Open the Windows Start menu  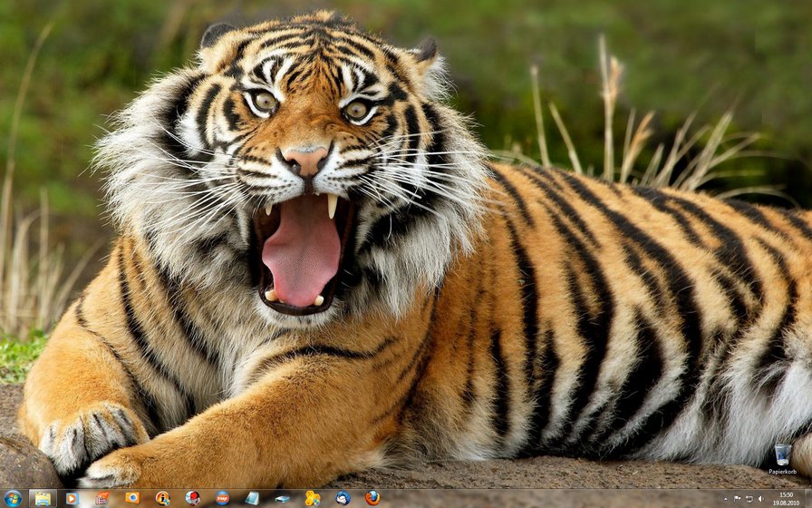12,498
